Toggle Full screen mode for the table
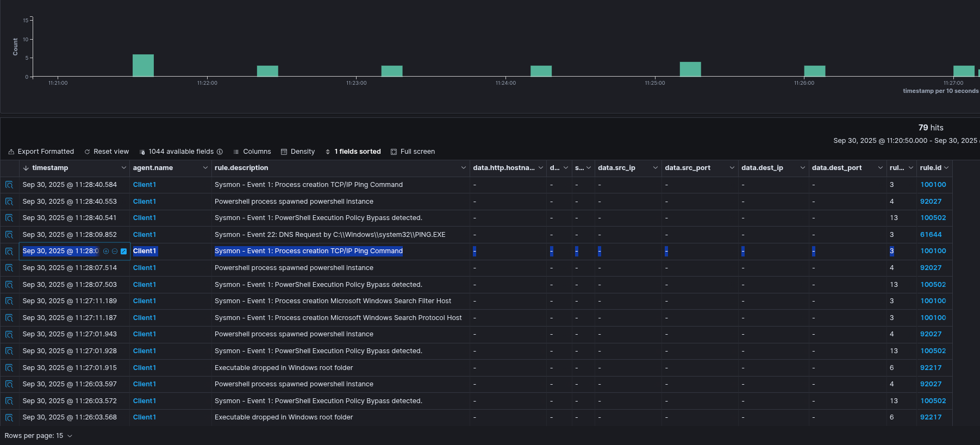 413,152
